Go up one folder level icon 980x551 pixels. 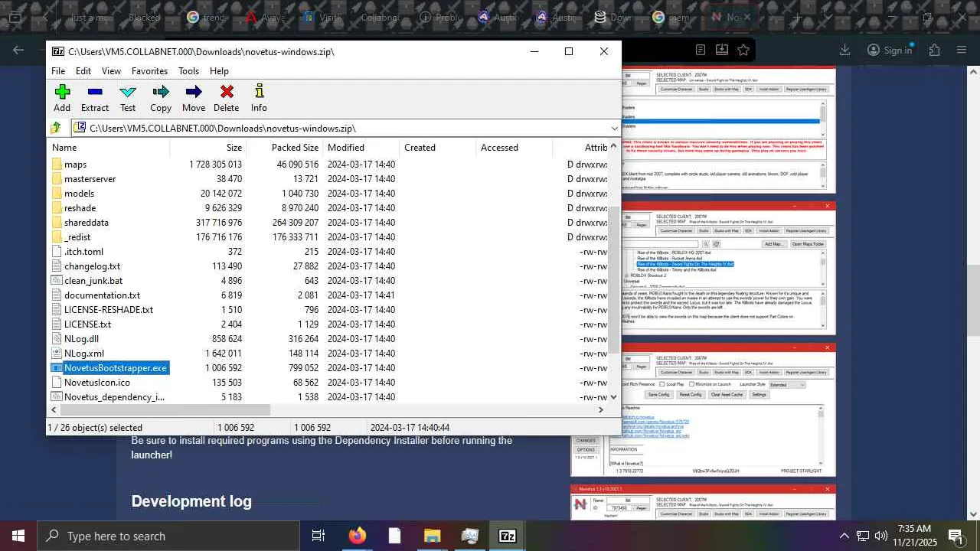tap(56, 129)
